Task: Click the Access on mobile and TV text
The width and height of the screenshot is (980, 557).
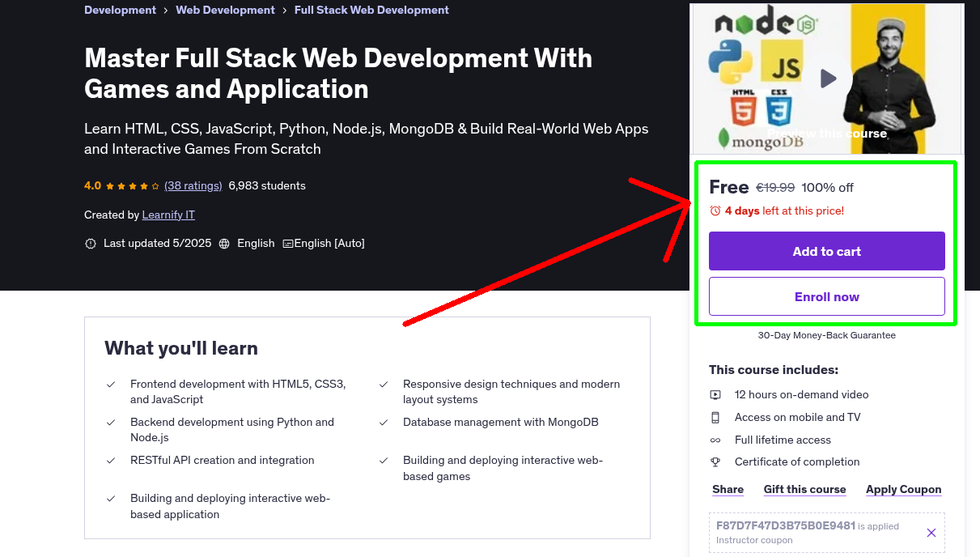Action: click(797, 418)
